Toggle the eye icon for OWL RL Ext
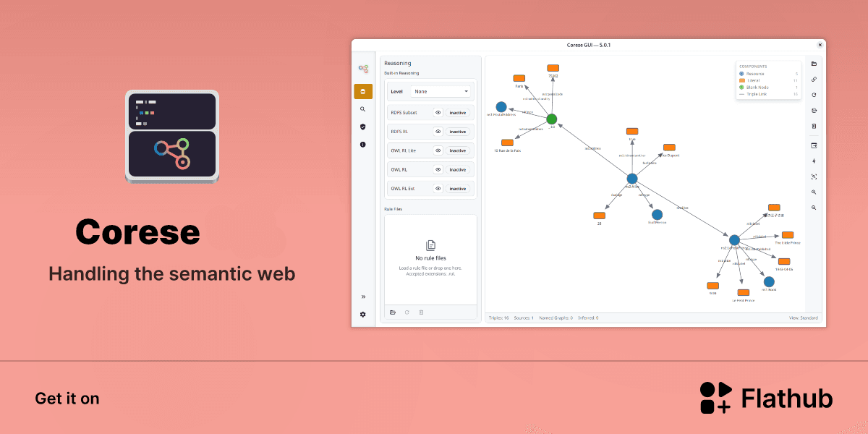 tap(438, 189)
